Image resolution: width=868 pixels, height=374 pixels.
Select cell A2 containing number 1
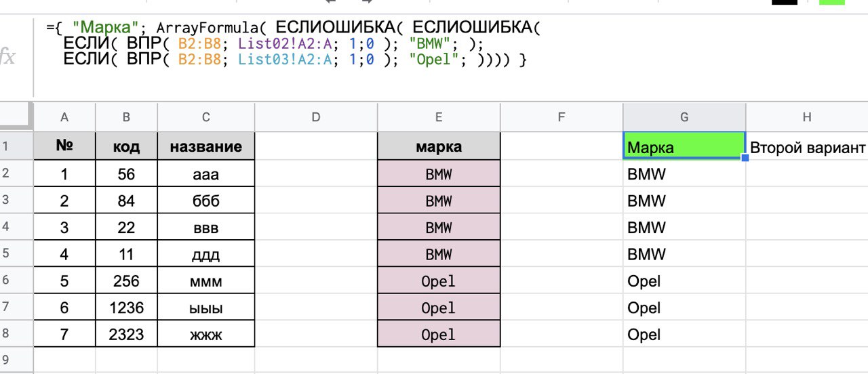(64, 174)
